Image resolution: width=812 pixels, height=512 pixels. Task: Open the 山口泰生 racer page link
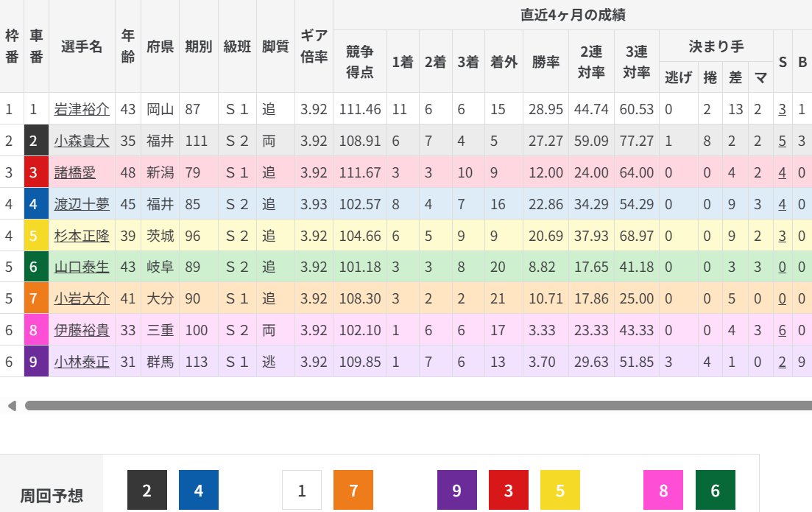pos(82,267)
